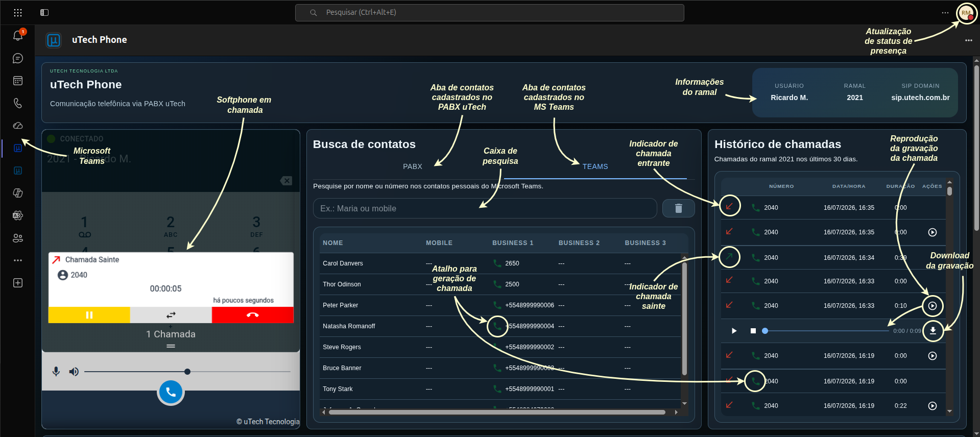Stop playback in the recording player
The height and width of the screenshot is (437, 980).
(753, 331)
